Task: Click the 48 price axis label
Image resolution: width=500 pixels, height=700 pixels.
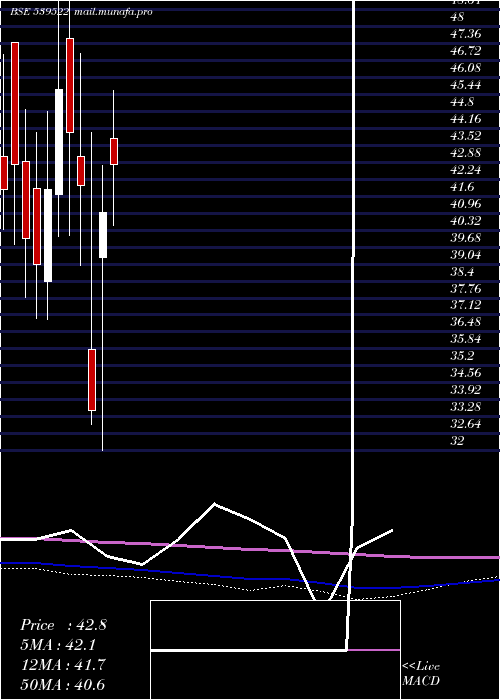Action: tap(458, 17)
